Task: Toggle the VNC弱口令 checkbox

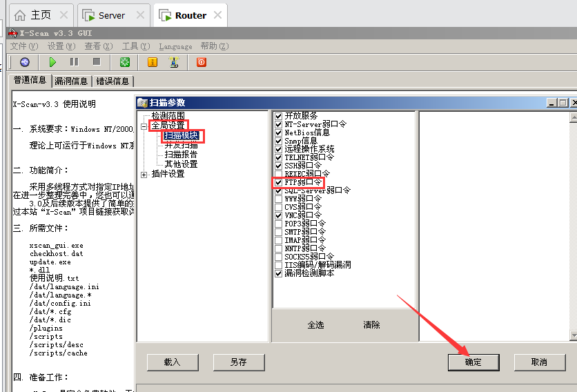Action: click(x=279, y=215)
